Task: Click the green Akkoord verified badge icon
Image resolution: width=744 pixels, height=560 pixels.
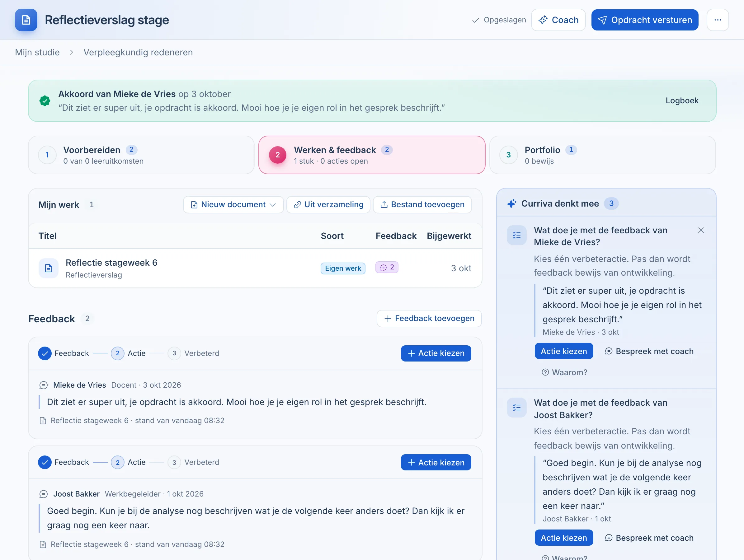Action: coord(45,100)
